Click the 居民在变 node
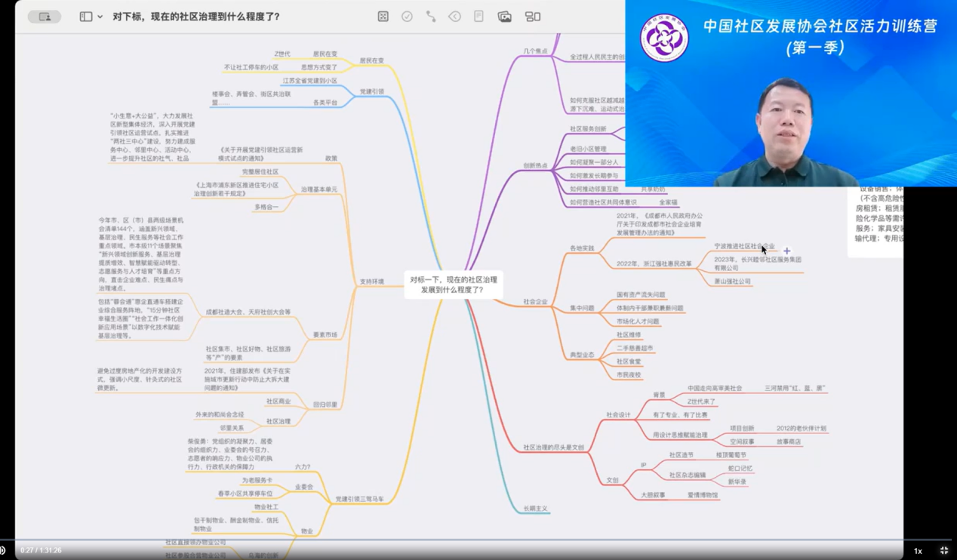Viewport: 957px width, 560px height. point(371,60)
